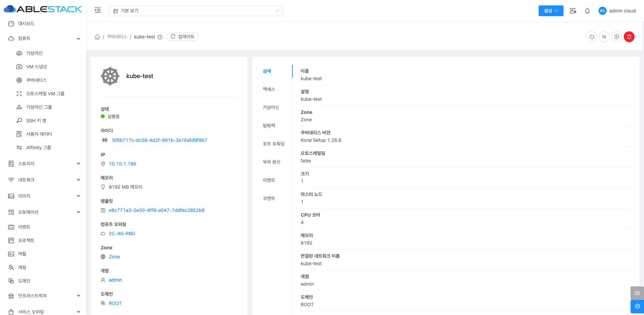Viewport: 644px width, 315px height.
Task: Open the notifications bell
Action: [x=587, y=11]
